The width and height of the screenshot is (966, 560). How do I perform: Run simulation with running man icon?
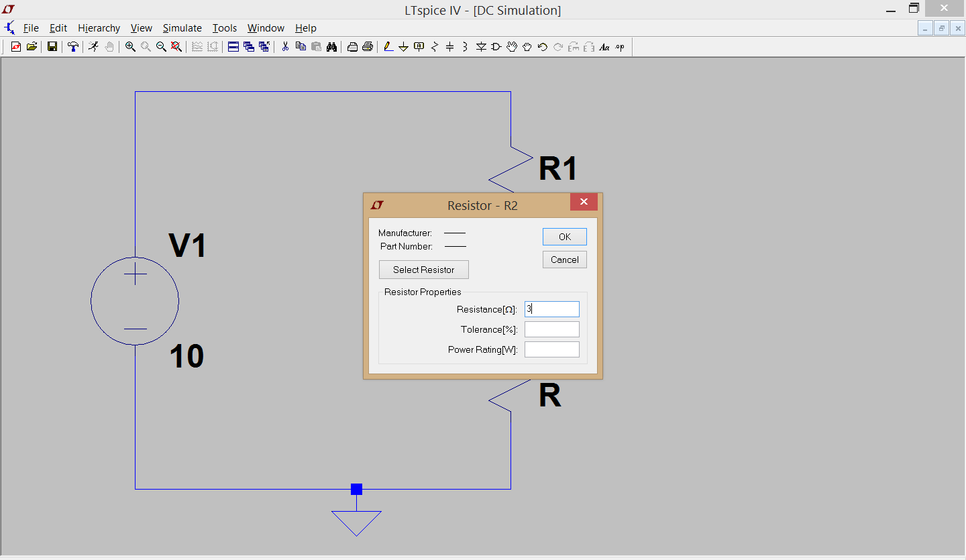click(x=93, y=47)
